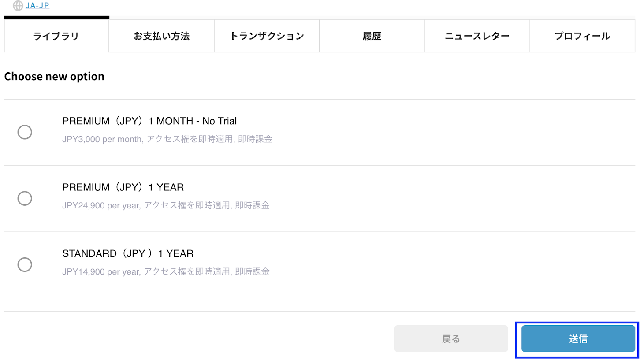Click the Choose new option heading
Screen dimensions: 640x364
54,76
